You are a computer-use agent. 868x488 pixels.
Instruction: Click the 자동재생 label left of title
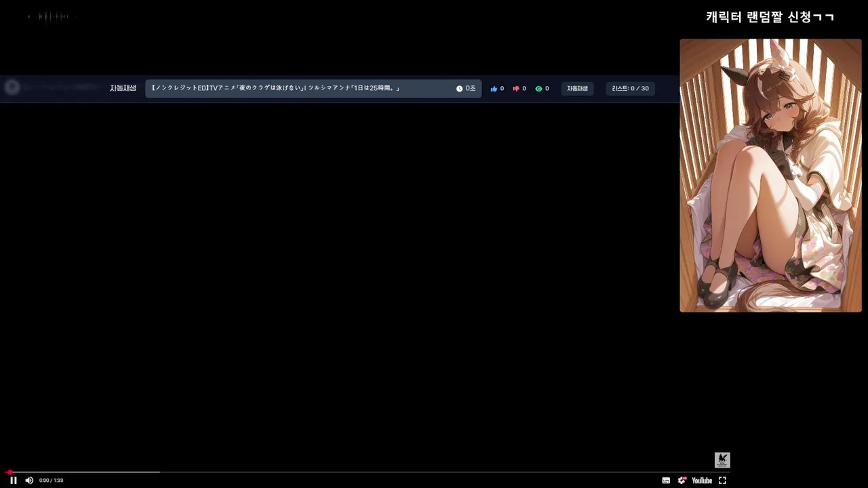coord(123,88)
